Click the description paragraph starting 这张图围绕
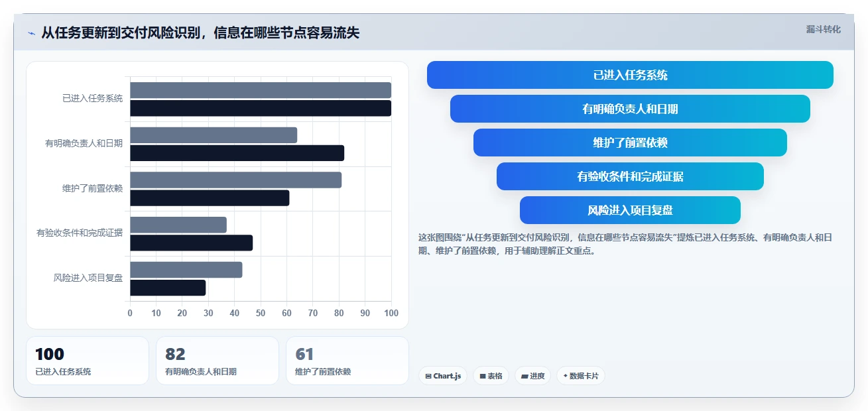The height and width of the screenshot is (411, 868). 625,244
